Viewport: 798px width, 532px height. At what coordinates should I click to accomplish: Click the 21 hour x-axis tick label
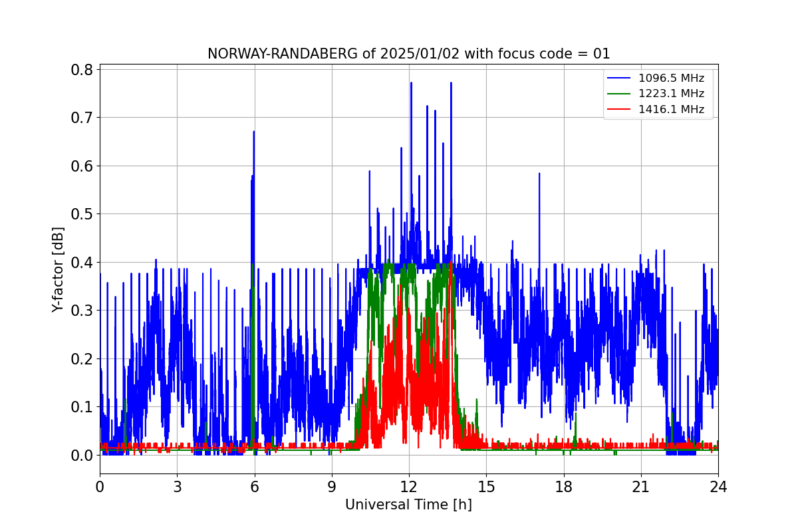coord(641,487)
